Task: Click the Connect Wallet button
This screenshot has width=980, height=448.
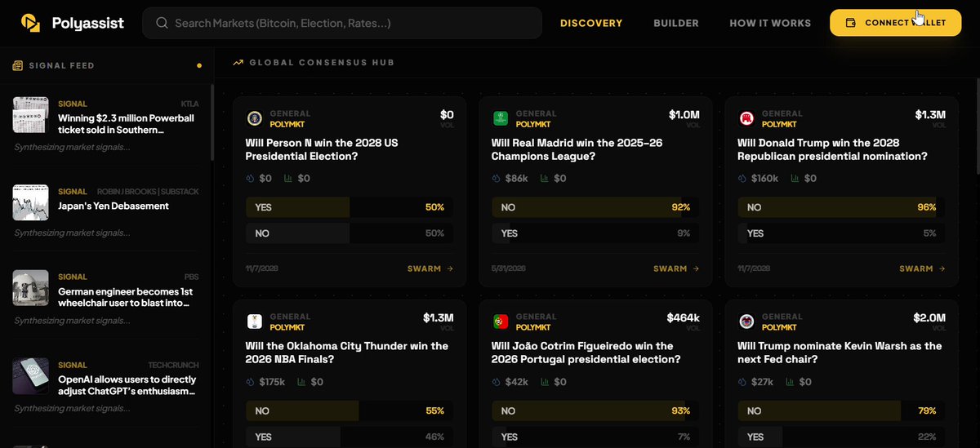Action: [895, 23]
